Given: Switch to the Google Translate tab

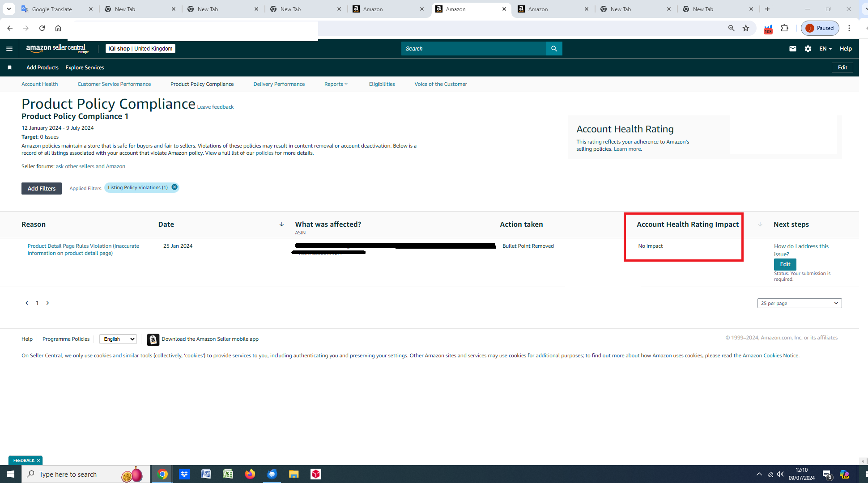Looking at the screenshot, I should coord(57,9).
